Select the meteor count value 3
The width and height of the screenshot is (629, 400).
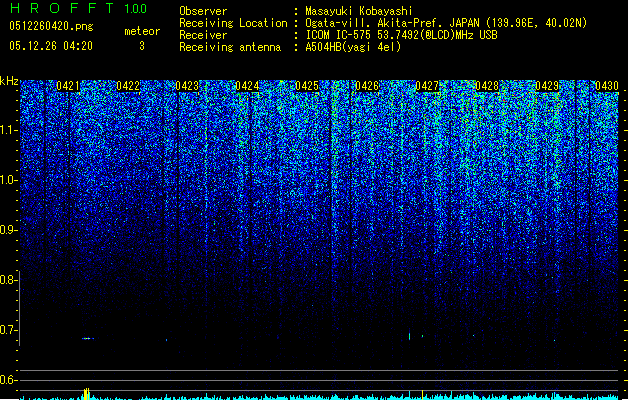tap(142, 46)
